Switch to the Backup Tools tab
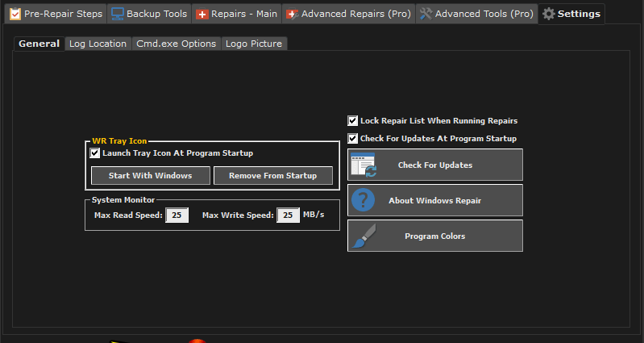This screenshot has width=644, height=343. [x=149, y=14]
